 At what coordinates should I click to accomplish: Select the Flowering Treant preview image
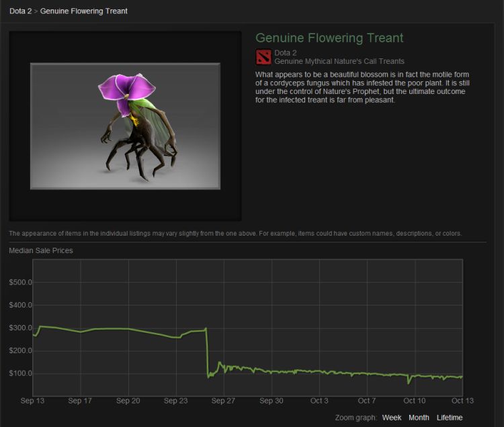click(x=125, y=126)
